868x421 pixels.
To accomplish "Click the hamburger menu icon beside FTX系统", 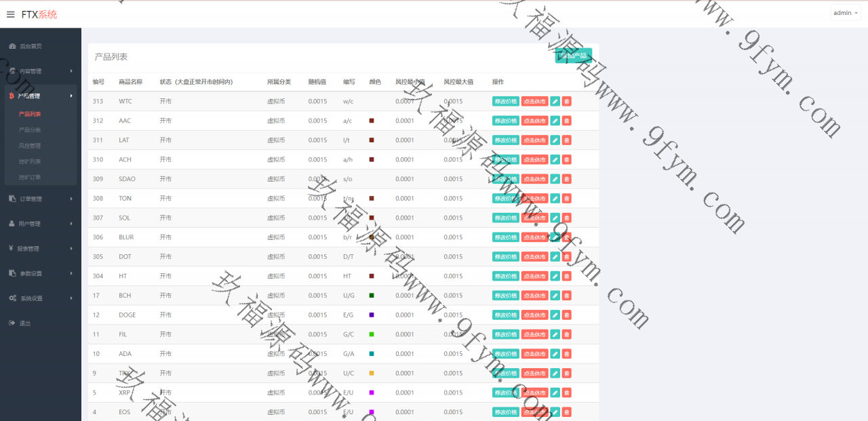I will (x=10, y=14).
